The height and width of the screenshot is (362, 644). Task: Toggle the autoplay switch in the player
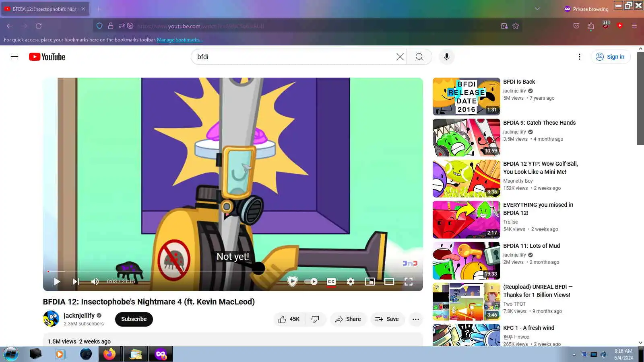pyautogui.click(x=311, y=282)
